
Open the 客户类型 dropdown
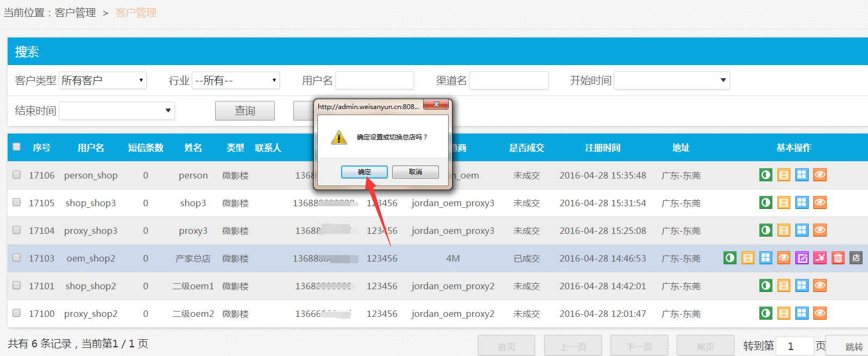(103, 80)
